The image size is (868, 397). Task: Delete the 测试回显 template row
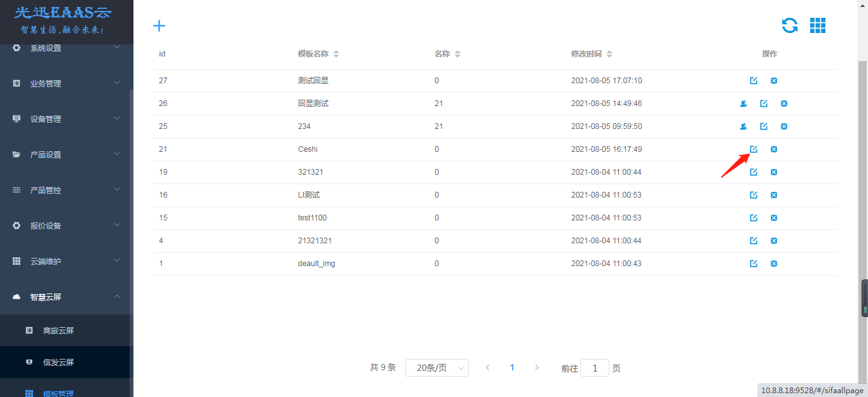(774, 81)
